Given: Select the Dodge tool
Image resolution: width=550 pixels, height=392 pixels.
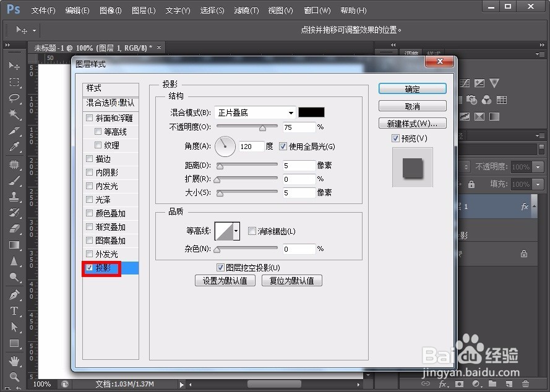Looking at the screenshot, I should 14,277.
